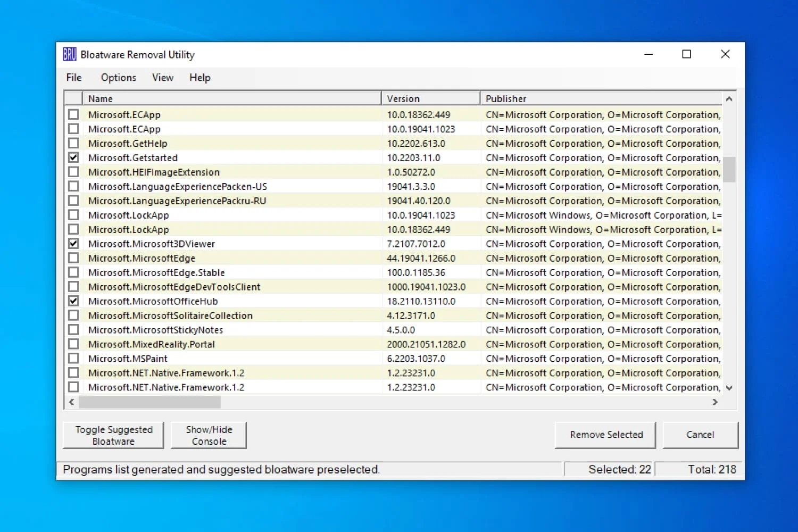Viewport: 798px width, 532px height.
Task: Open the View menu
Action: (163, 78)
